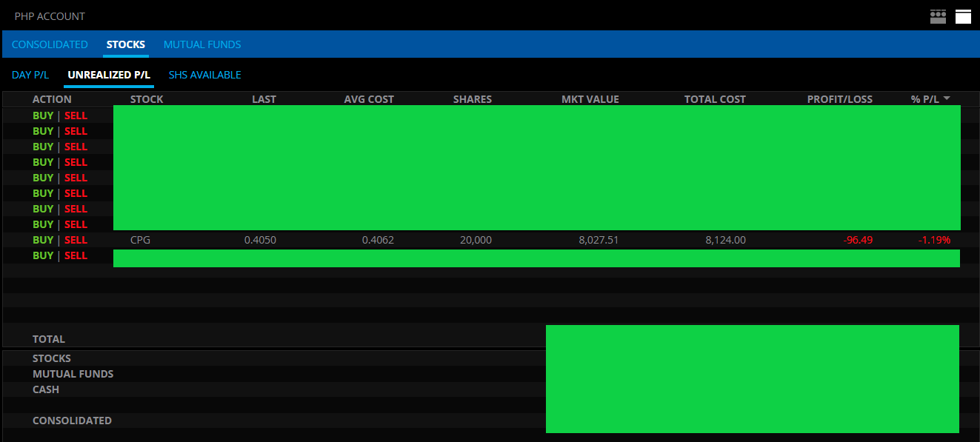
Task: Click BUY in the row below CPG
Action: tap(43, 255)
